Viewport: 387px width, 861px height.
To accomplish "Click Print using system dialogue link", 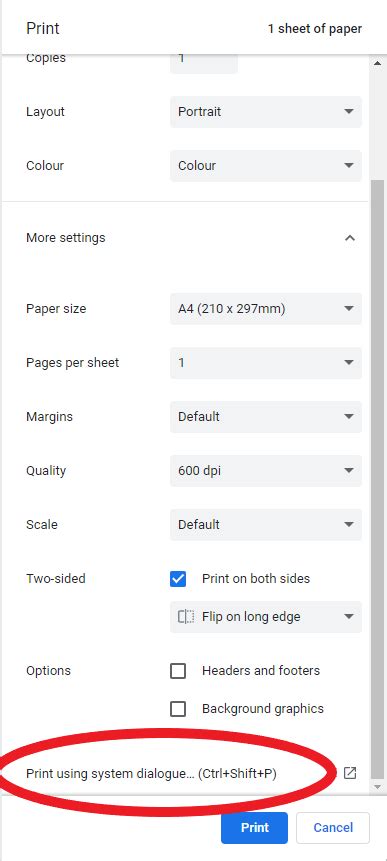I will click(x=152, y=774).
